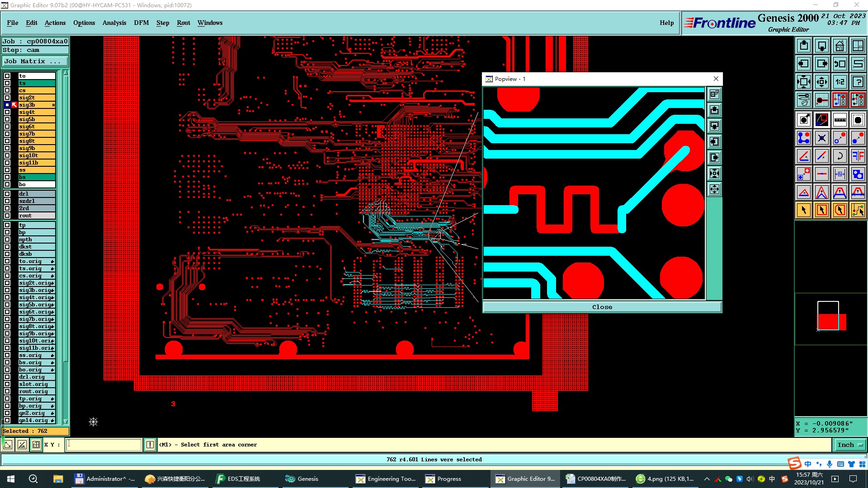Open the Analysis menu
The width and height of the screenshot is (868, 488).
pos(114,23)
